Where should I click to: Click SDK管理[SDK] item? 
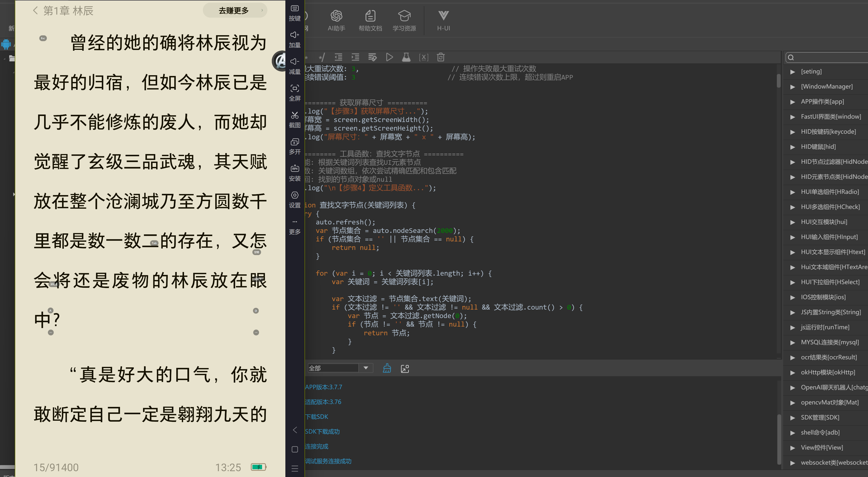click(820, 417)
